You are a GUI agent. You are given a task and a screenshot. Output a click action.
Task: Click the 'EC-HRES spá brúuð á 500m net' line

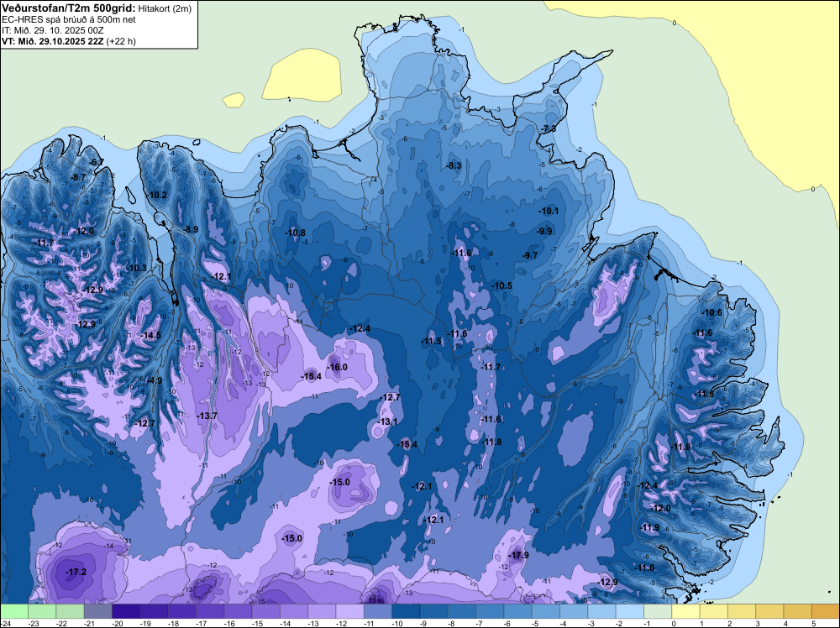[x=69, y=20]
